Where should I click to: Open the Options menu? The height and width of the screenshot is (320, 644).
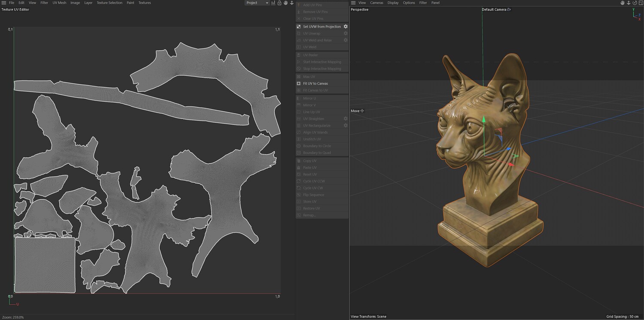coord(409,3)
